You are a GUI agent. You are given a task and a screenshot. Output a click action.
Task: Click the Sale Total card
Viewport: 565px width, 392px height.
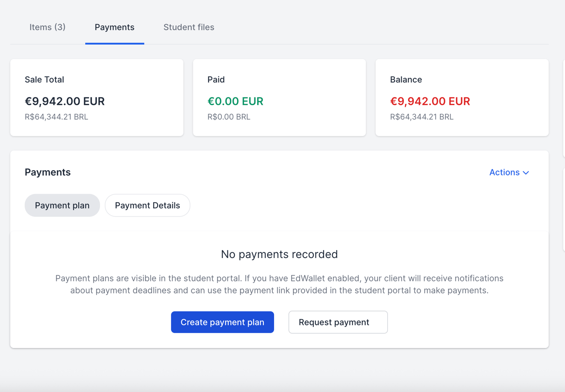tap(97, 97)
